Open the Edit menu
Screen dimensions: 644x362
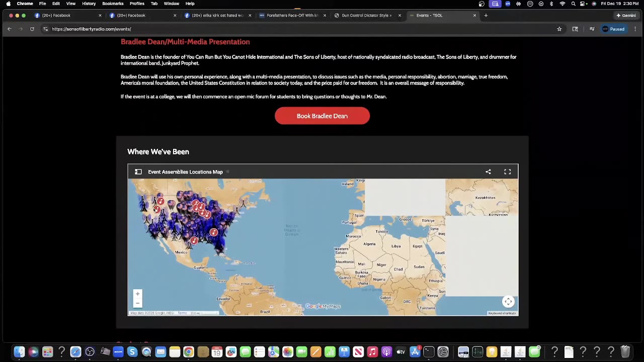pos(56,4)
